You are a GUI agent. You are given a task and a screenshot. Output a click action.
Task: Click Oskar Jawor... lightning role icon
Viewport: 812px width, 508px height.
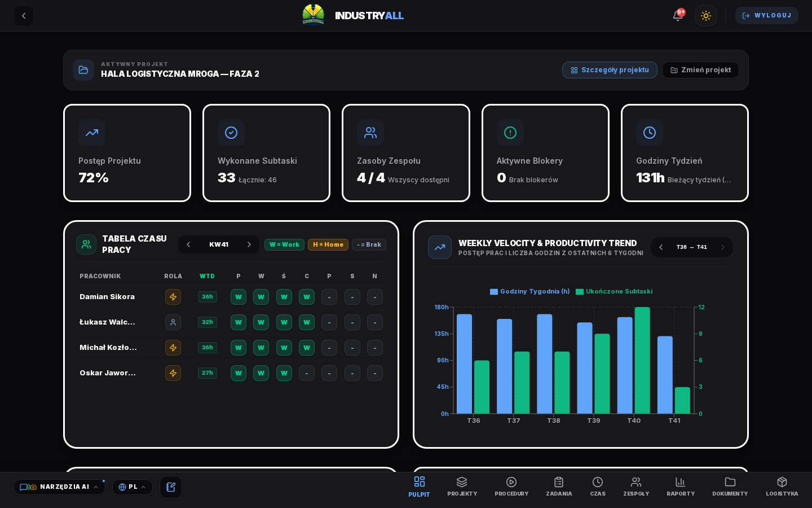pos(173,373)
